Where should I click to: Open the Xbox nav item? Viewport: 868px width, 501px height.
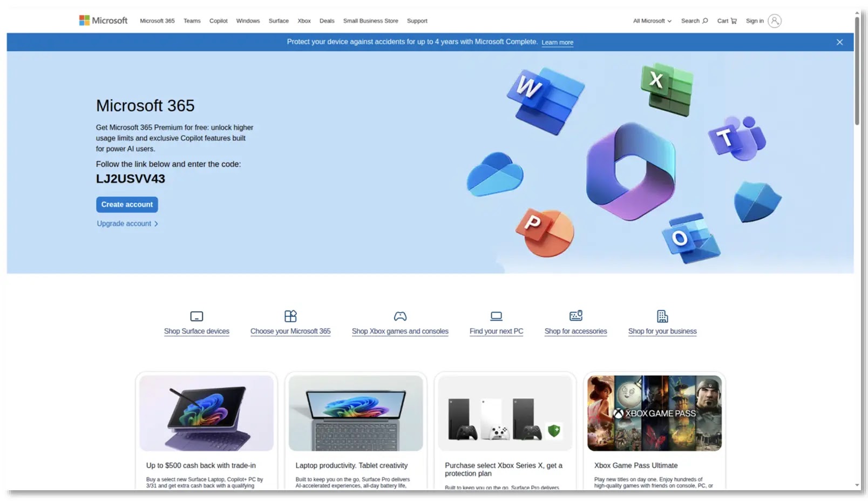coord(304,21)
